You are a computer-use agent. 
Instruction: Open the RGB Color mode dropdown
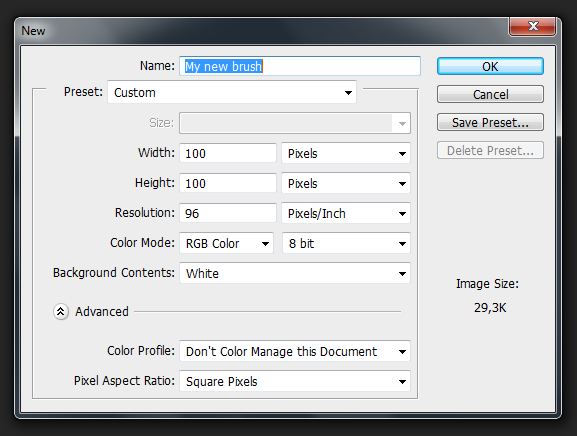(226, 243)
